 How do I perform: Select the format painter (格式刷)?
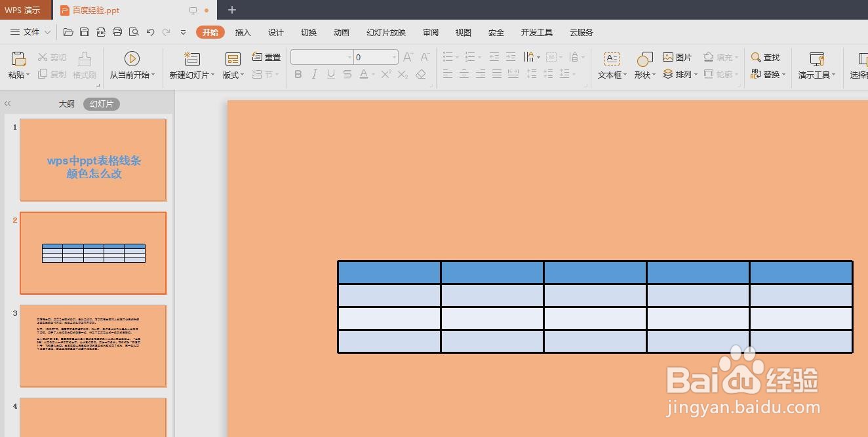tap(85, 66)
